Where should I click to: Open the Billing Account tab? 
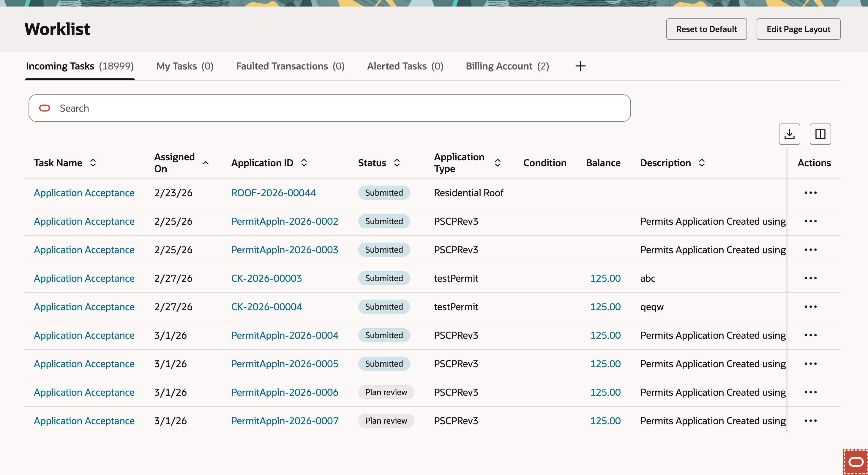click(x=507, y=66)
